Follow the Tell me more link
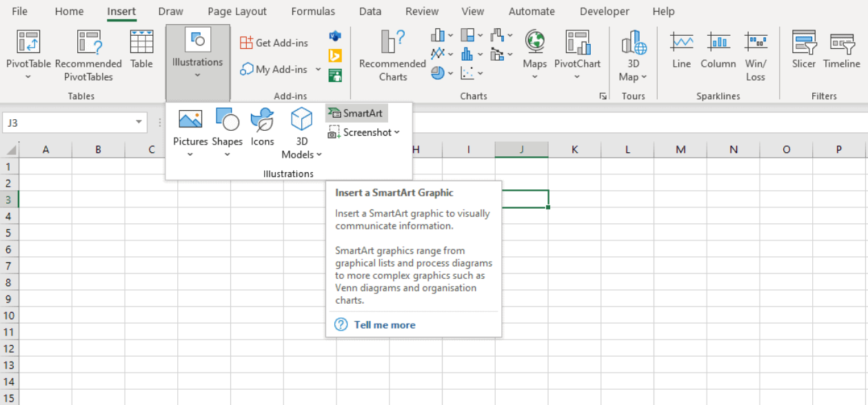Screen dimensions: 868x405 [386, 324]
